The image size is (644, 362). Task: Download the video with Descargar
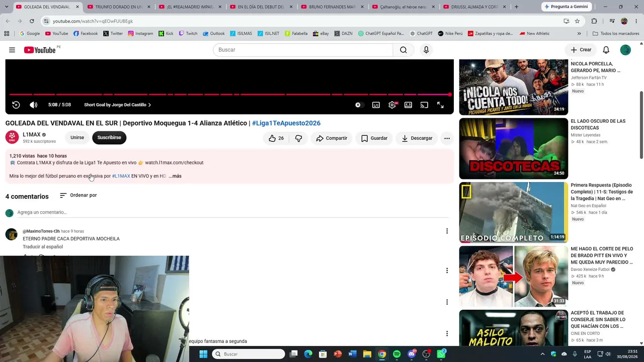[x=417, y=138]
